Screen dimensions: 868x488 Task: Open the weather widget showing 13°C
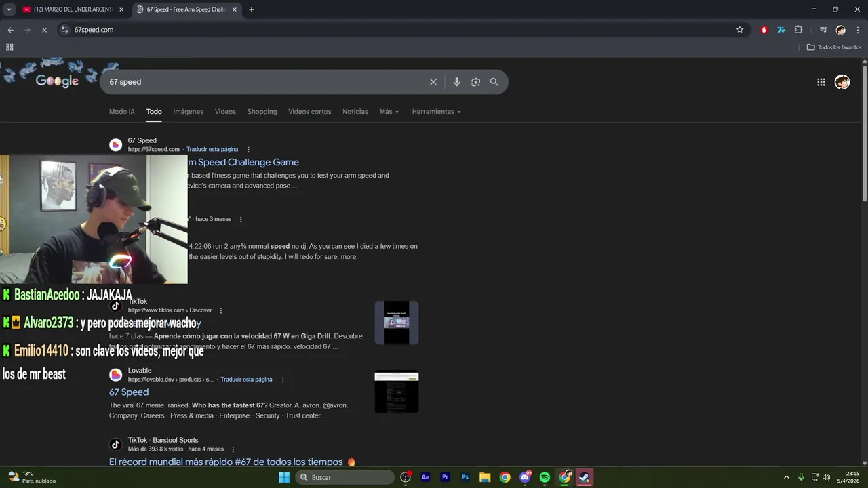coord(32,477)
